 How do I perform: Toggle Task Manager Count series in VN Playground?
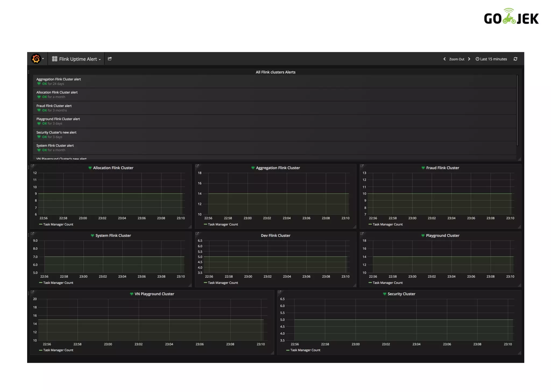(x=58, y=350)
